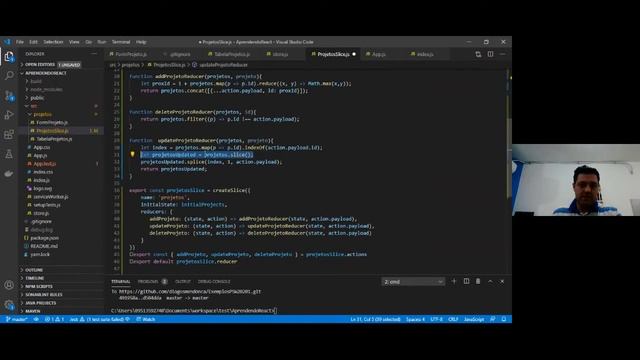
Task: Click the master branch status item
Action: pyautogui.click(x=16, y=319)
